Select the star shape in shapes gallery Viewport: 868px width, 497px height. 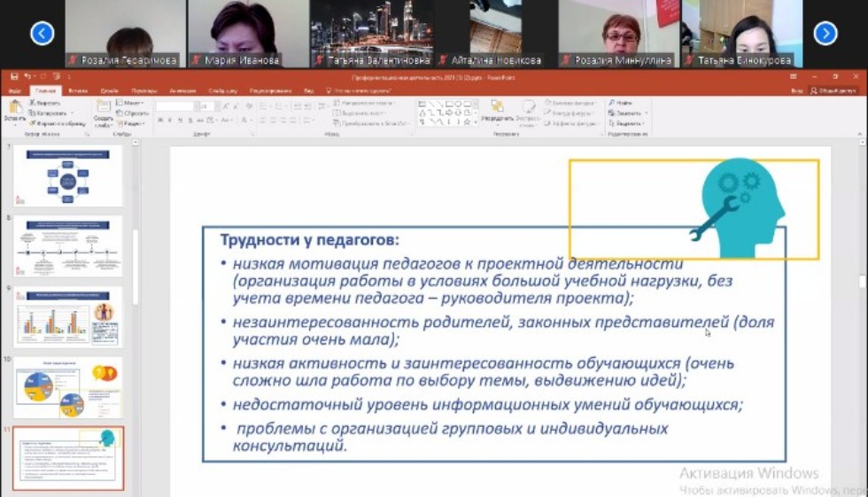click(x=468, y=121)
